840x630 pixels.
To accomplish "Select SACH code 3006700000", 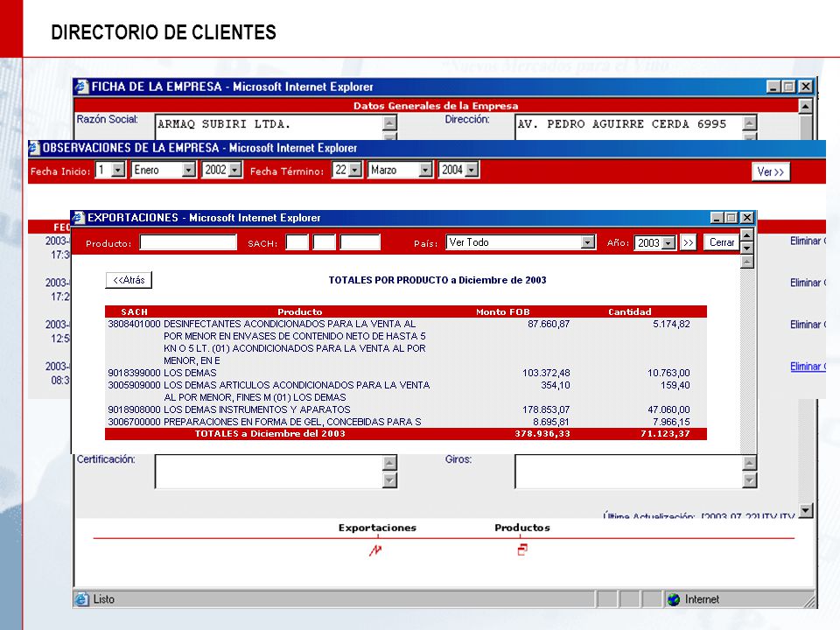I will pos(134,422).
